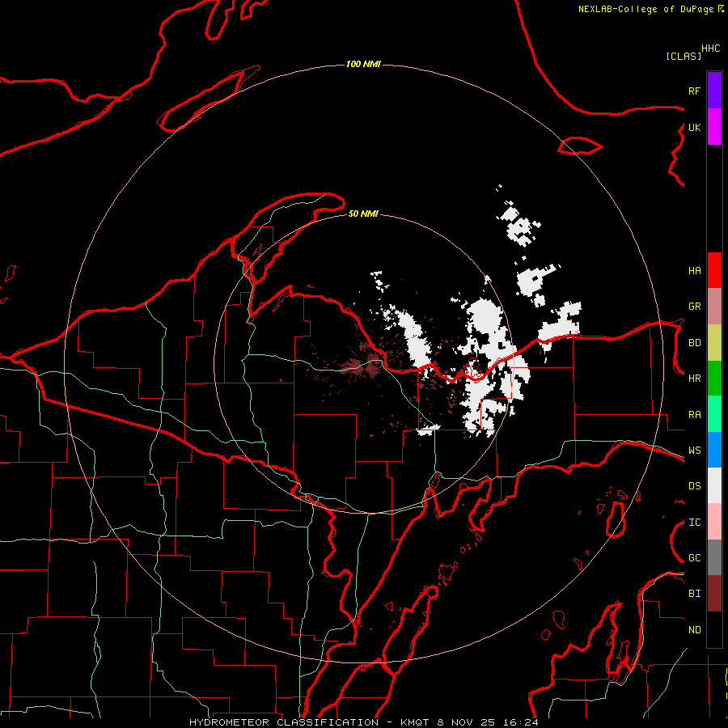Select the GR dusty-pink legend swatch
Viewport: 728px width, 728px height.
point(714,307)
